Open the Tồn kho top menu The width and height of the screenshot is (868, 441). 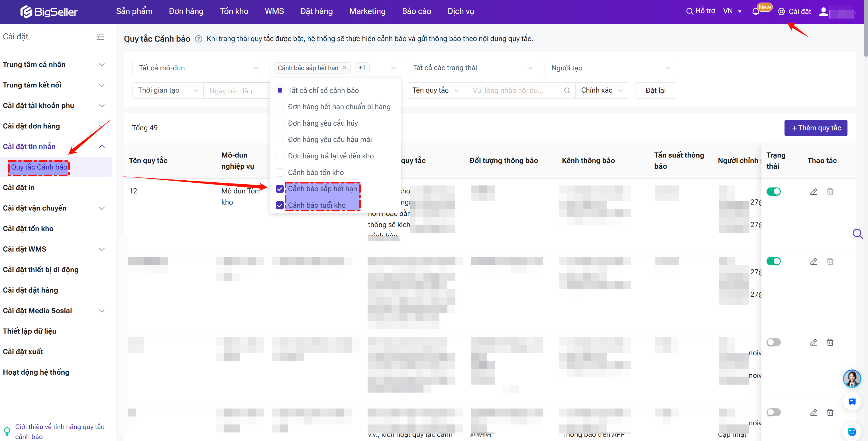[x=234, y=11]
